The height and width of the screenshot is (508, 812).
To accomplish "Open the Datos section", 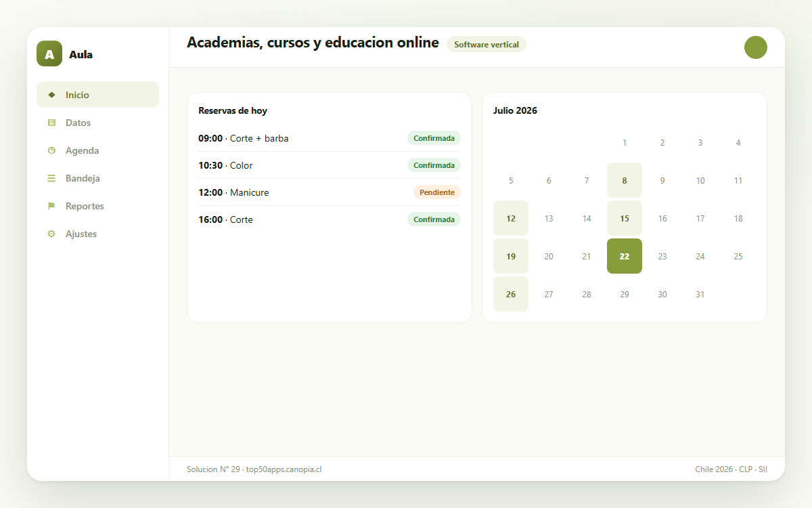I will pos(97,123).
